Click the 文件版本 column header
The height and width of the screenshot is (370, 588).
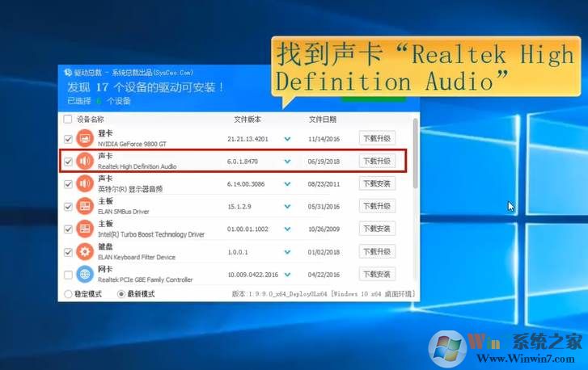pyautogui.click(x=247, y=120)
